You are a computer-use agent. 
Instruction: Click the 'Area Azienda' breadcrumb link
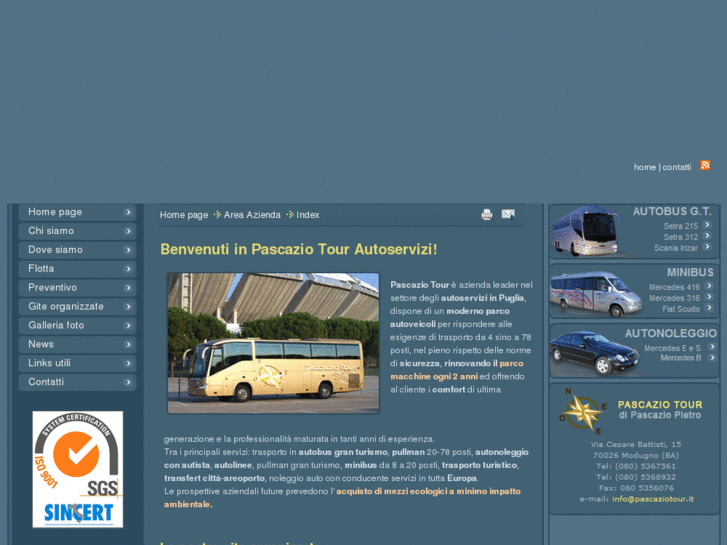click(x=252, y=215)
